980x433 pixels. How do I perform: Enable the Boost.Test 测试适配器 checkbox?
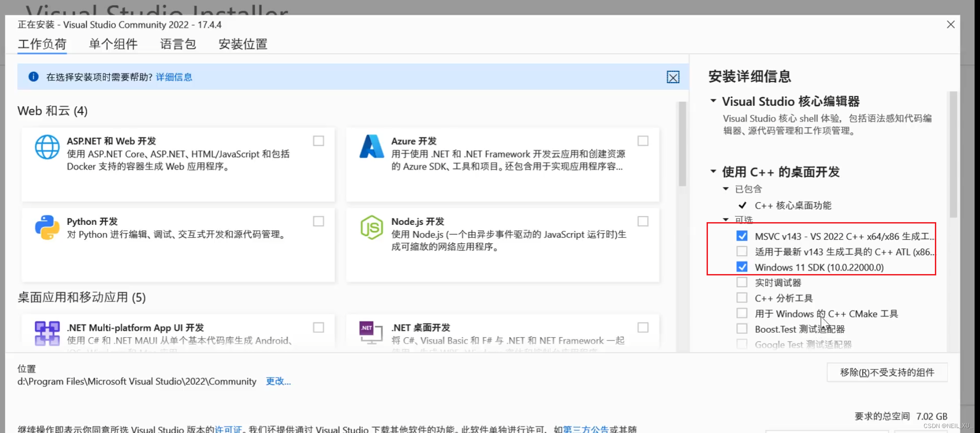pyautogui.click(x=742, y=328)
